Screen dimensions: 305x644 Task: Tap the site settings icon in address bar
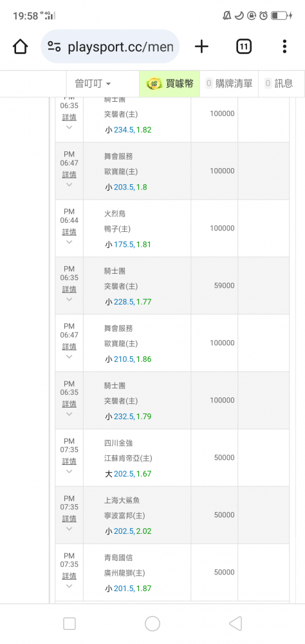click(x=54, y=46)
